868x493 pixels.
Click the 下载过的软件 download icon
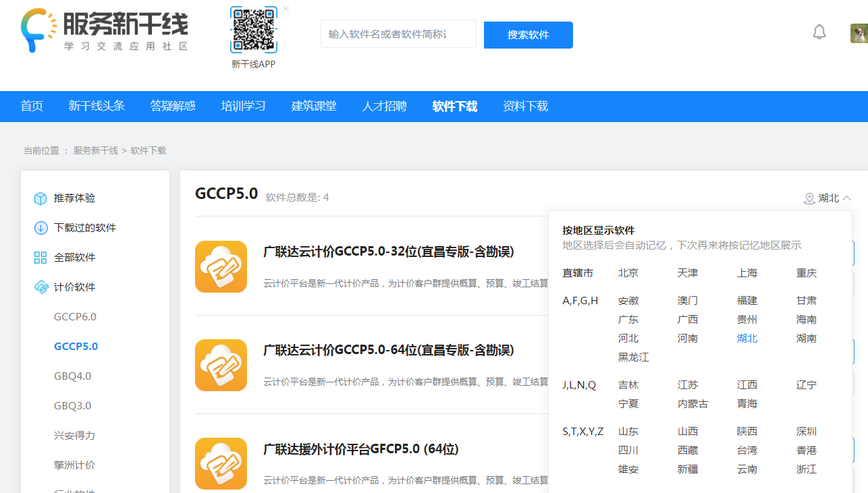click(40, 228)
